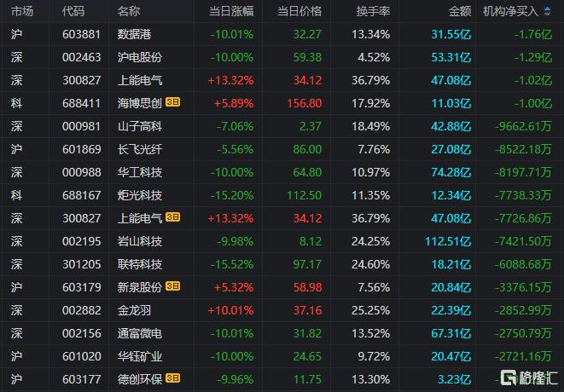Open the 长飞光纤 stock name
Screen dimensions: 564x392
[140, 148]
